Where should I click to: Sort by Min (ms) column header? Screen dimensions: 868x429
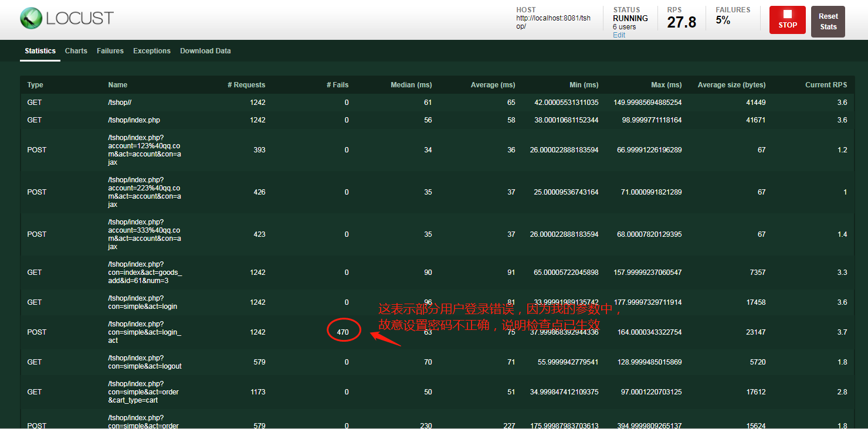pos(584,85)
